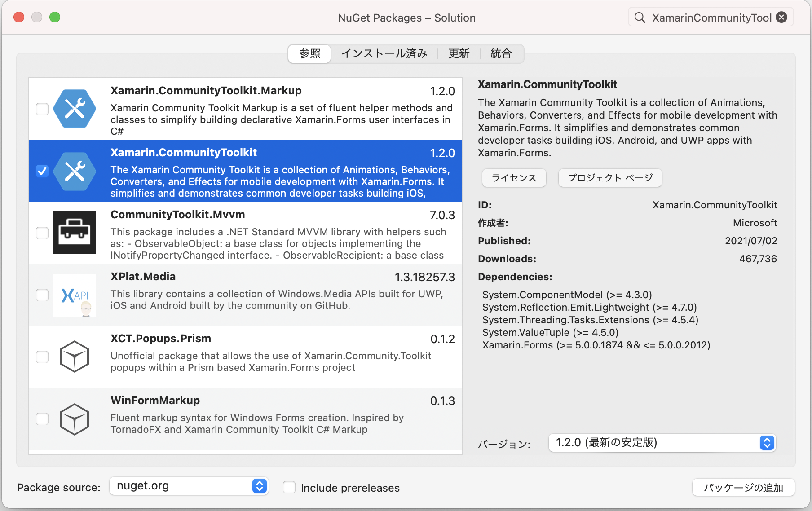Switch to the インストール済み tab

tap(384, 54)
